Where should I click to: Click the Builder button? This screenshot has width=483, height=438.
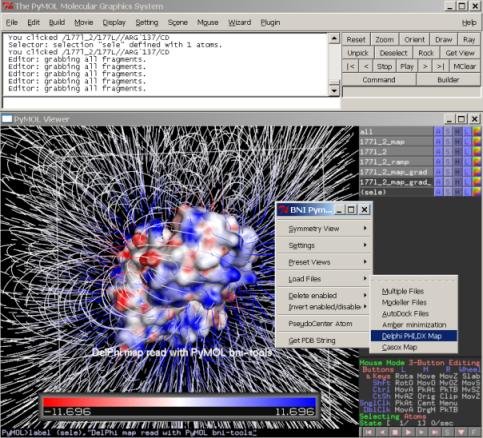click(448, 80)
